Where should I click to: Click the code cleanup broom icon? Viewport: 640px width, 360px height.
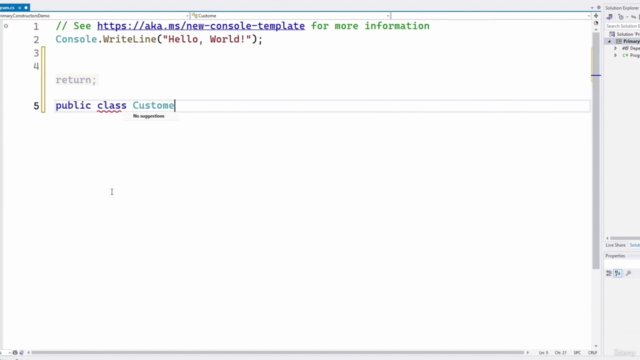point(22,353)
